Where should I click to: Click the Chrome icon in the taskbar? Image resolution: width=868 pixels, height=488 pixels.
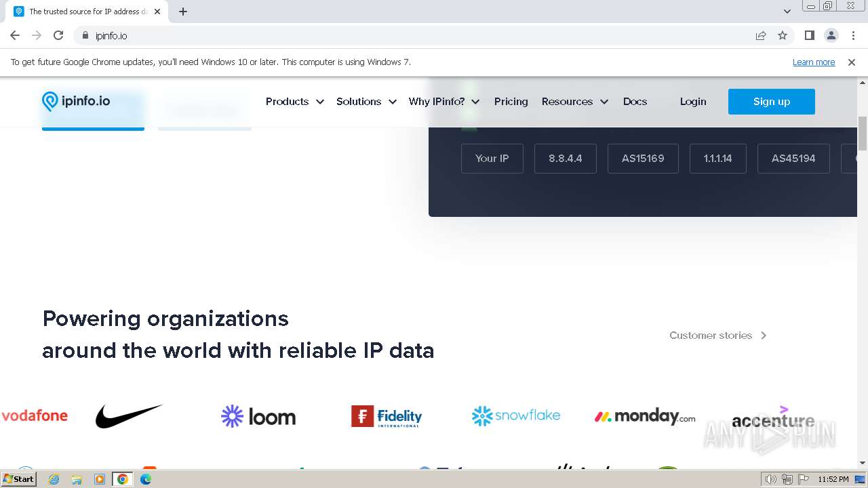coord(122,479)
